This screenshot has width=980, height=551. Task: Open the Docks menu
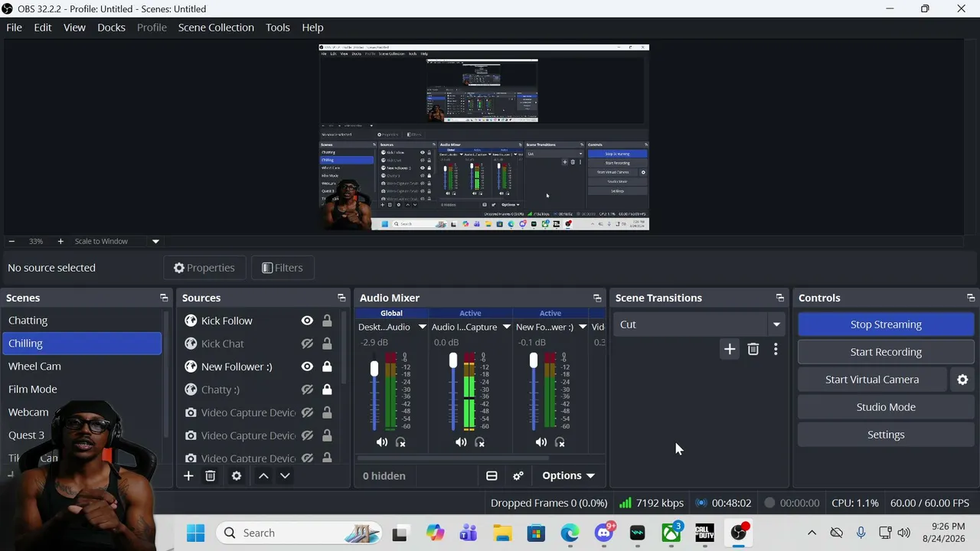111,28
